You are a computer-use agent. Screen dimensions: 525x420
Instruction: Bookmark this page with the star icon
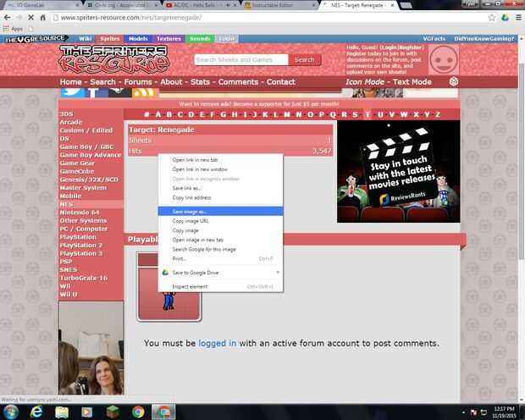pos(491,18)
